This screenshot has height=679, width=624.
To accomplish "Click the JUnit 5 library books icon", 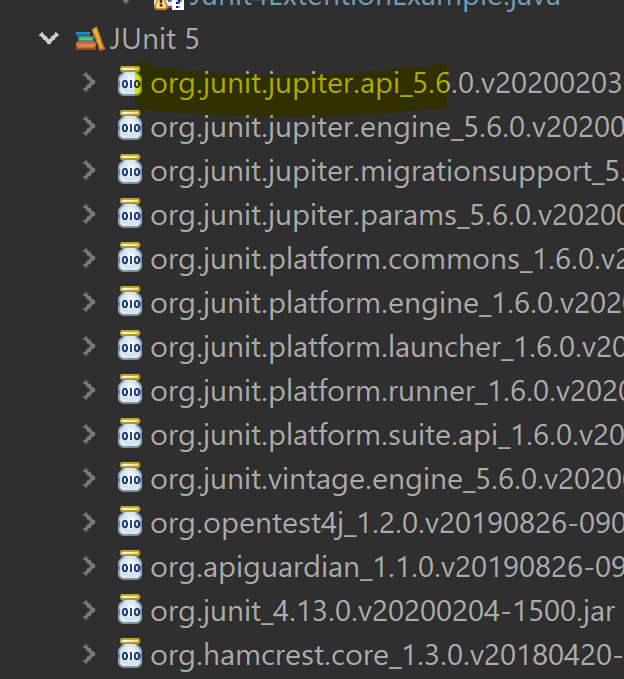I will [x=90, y=41].
